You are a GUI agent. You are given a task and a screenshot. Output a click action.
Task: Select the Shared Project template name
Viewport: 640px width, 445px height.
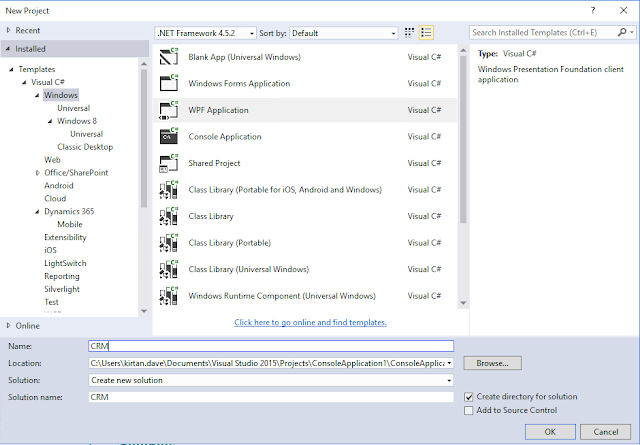click(214, 163)
